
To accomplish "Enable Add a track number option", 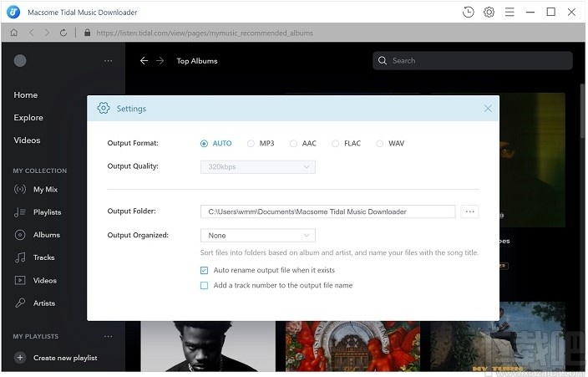I will tap(204, 285).
